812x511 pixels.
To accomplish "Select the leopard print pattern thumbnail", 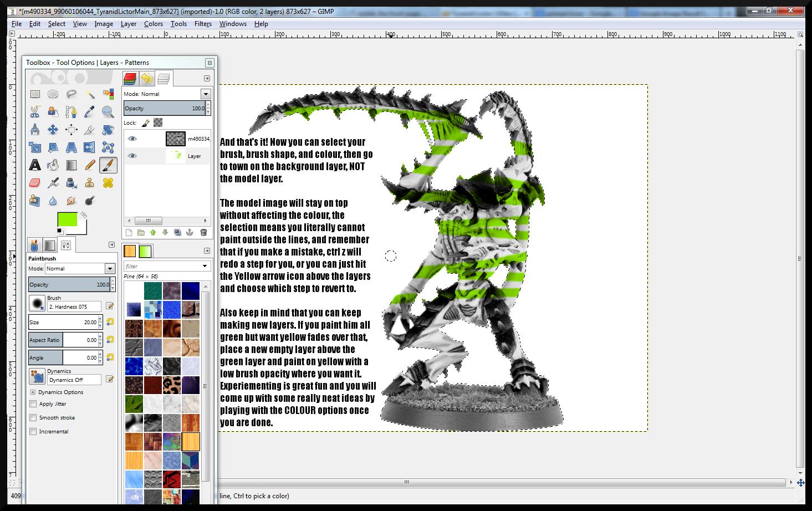I will pyautogui.click(x=171, y=385).
